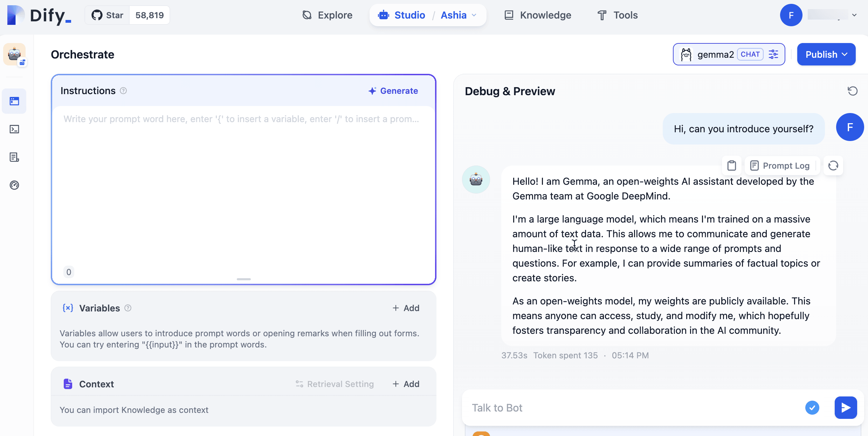This screenshot has width=868, height=436.
Task: Open the Prompt Log
Action: 780,166
